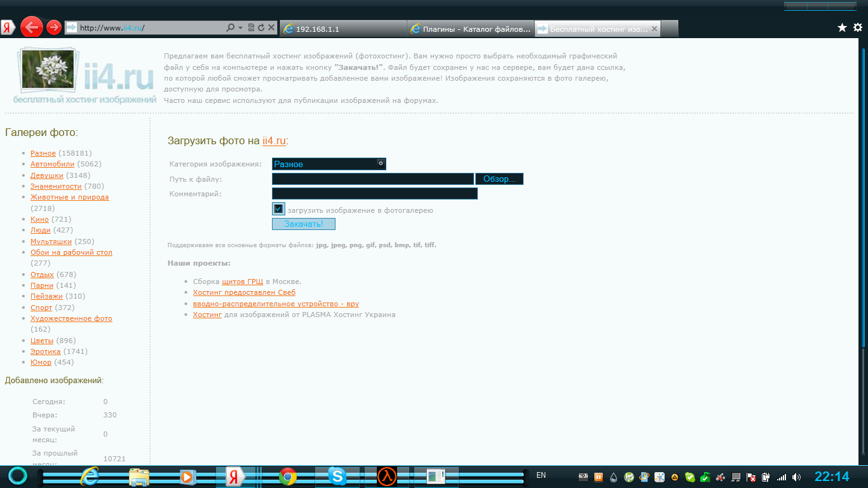Click the network signal bars icon in the tray
Viewport: 868px width, 488px height.
pos(782,477)
